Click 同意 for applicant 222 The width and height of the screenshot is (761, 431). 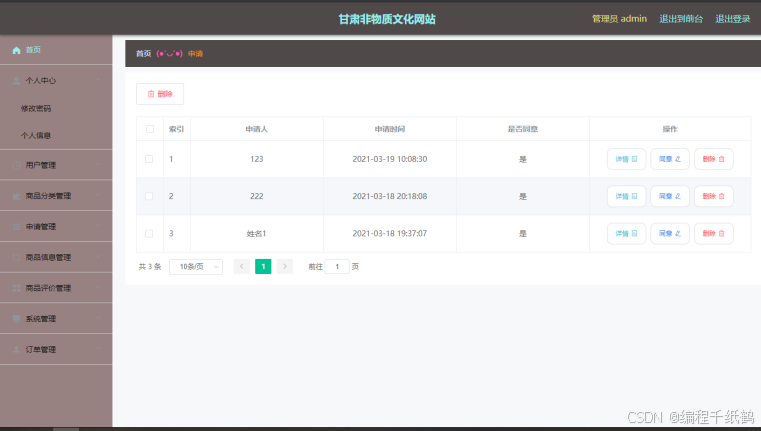(670, 196)
